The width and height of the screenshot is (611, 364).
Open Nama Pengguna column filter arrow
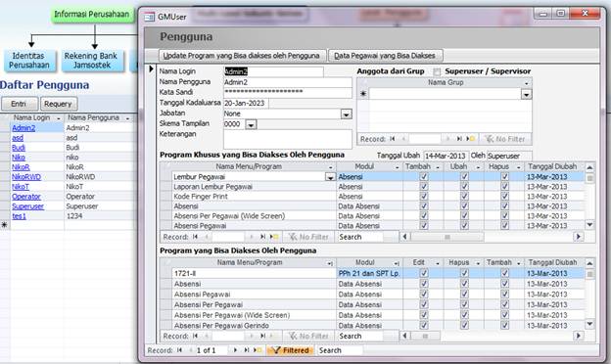128,118
